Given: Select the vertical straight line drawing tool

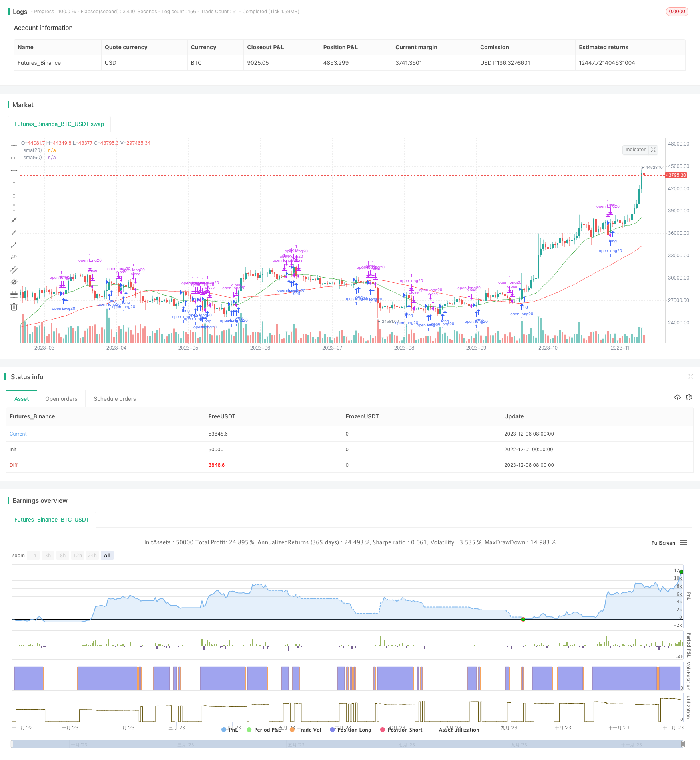Looking at the screenshot, I should point(14,183).
